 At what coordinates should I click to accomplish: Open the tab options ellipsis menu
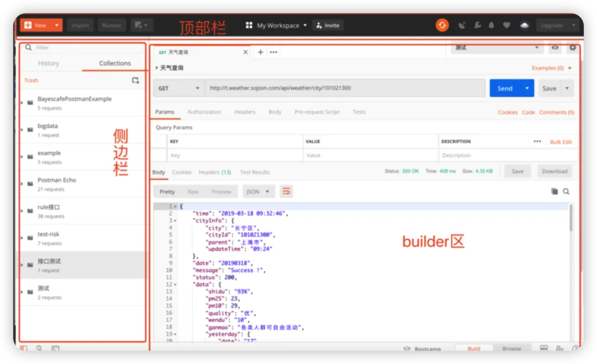(x=274, y=52)
